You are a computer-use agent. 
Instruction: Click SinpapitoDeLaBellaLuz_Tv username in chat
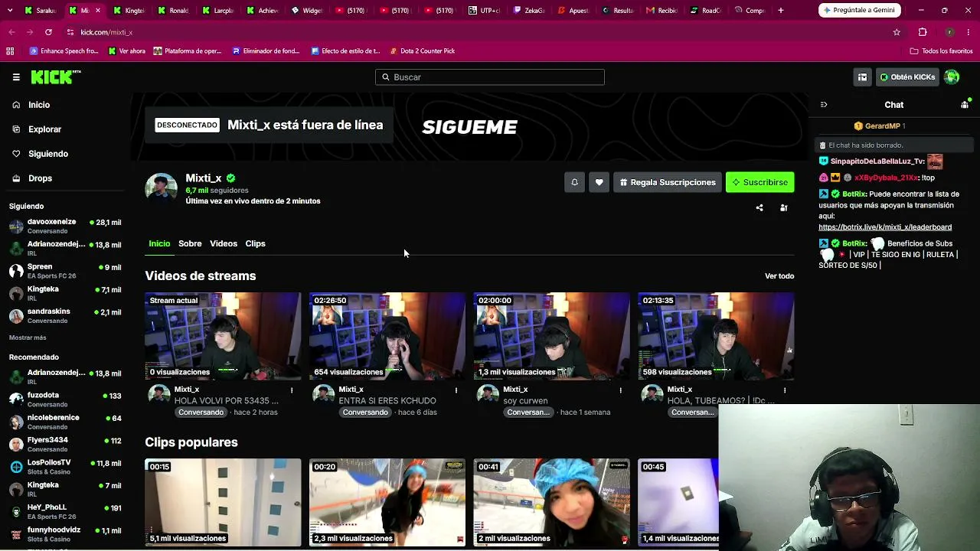(877, 161)
